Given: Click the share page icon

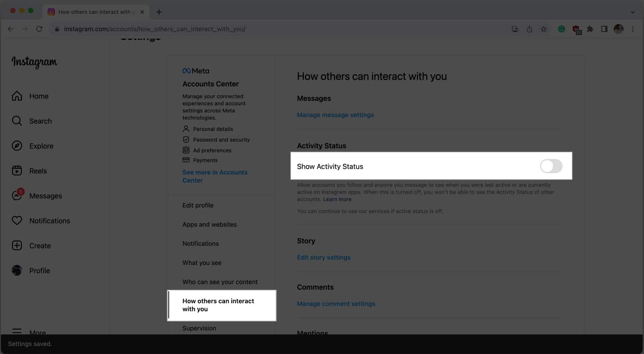Looking at the screenshot, I should point(529,29).
